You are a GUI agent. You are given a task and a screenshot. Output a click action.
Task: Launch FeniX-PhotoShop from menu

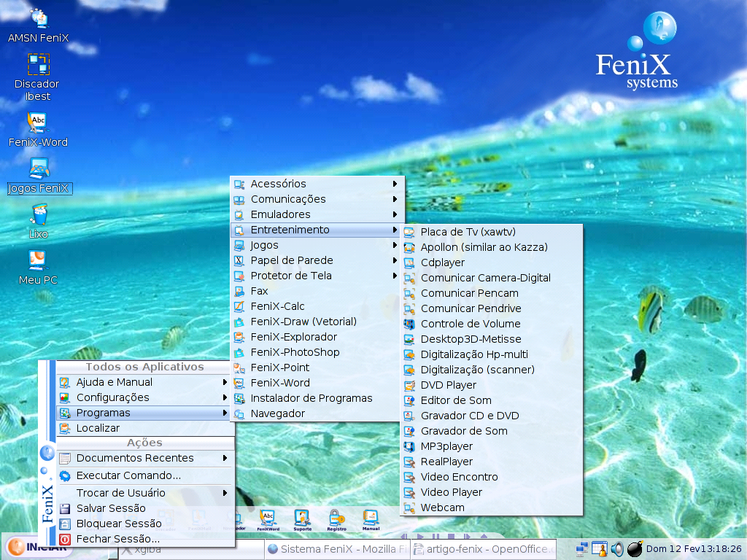(317, 352)
